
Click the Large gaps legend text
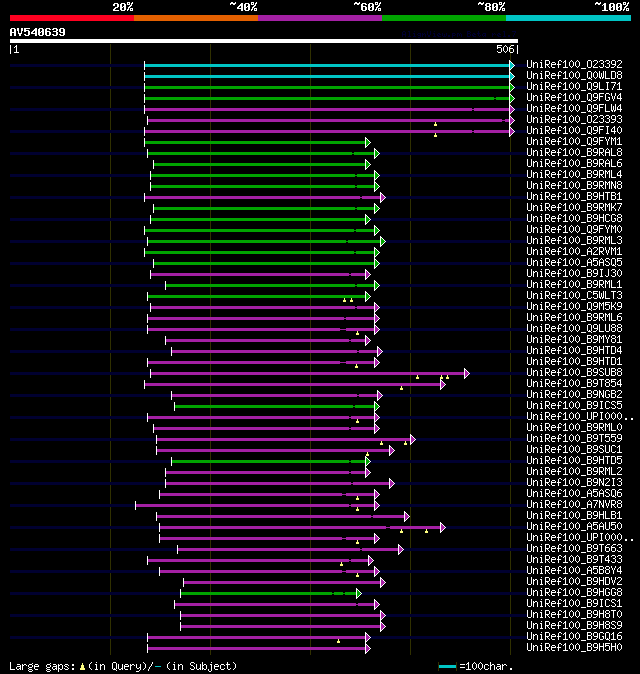coord(123,666)
